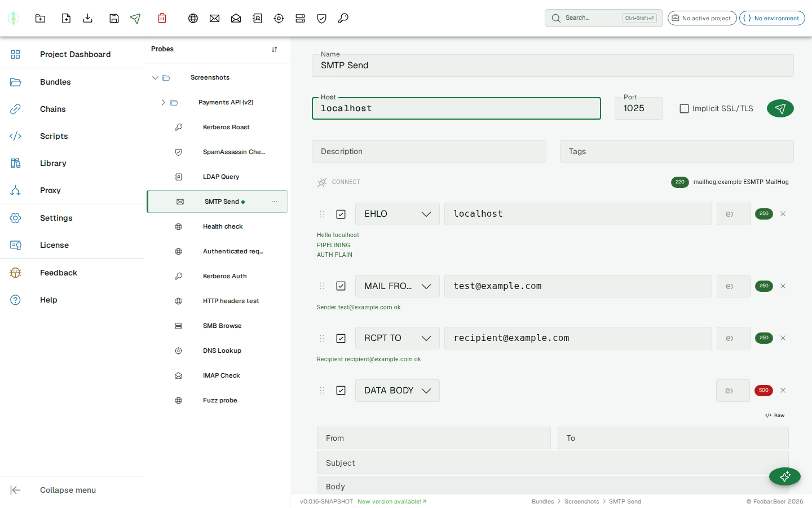Screen dimensions: 812x508
Task: Switch DATA BODY to Raw view
Action: [775, 415]
